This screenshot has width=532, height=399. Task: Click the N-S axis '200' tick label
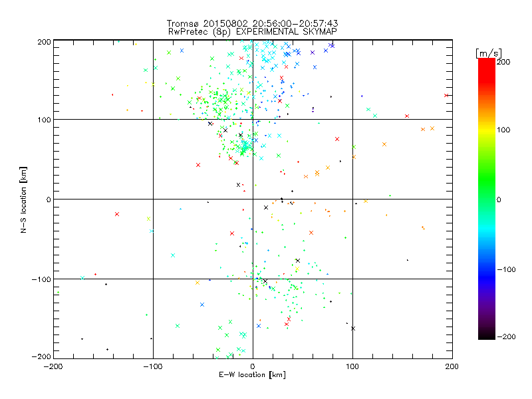44,42
